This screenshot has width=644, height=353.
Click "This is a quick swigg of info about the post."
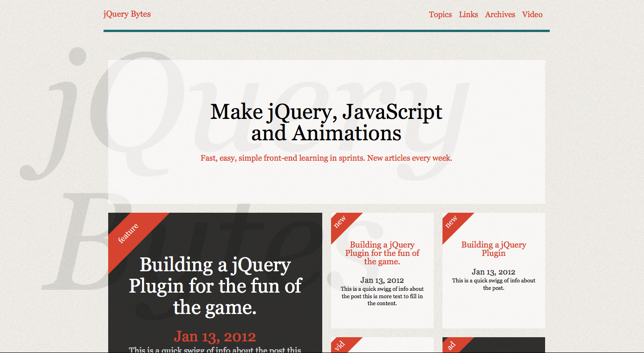pos(494,284)
